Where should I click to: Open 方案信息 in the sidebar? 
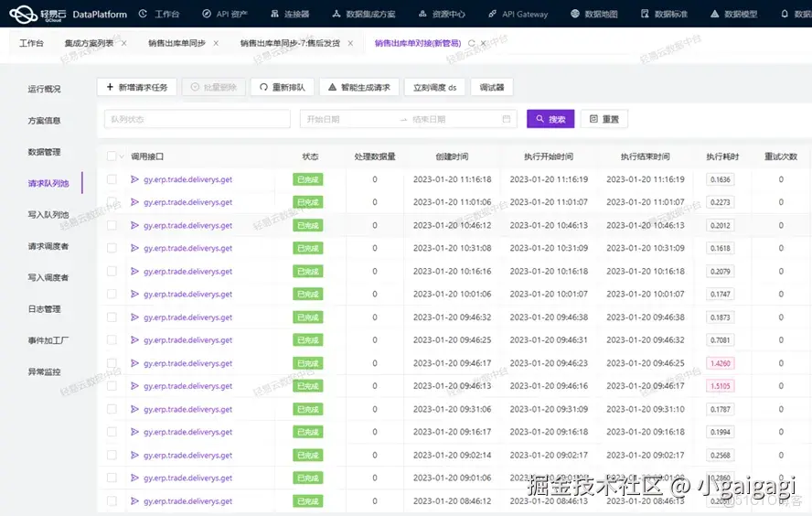(x=44, y=120)
